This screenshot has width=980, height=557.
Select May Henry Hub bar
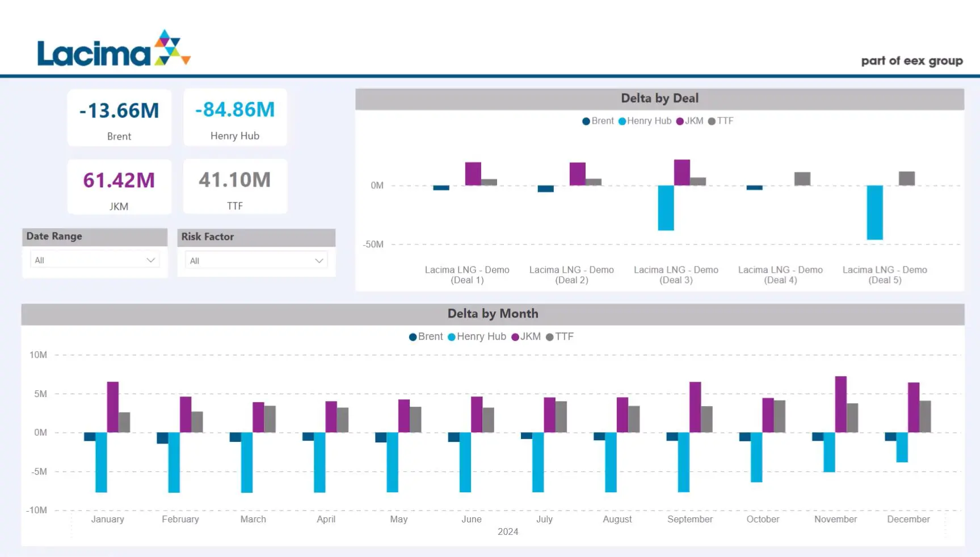[x=392, y=462]
